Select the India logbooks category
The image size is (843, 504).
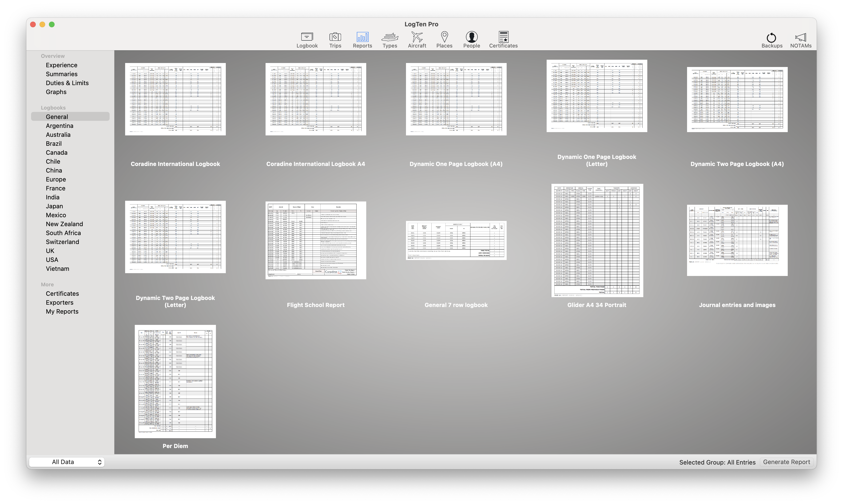pyautogui.click(x=52, y=197)
